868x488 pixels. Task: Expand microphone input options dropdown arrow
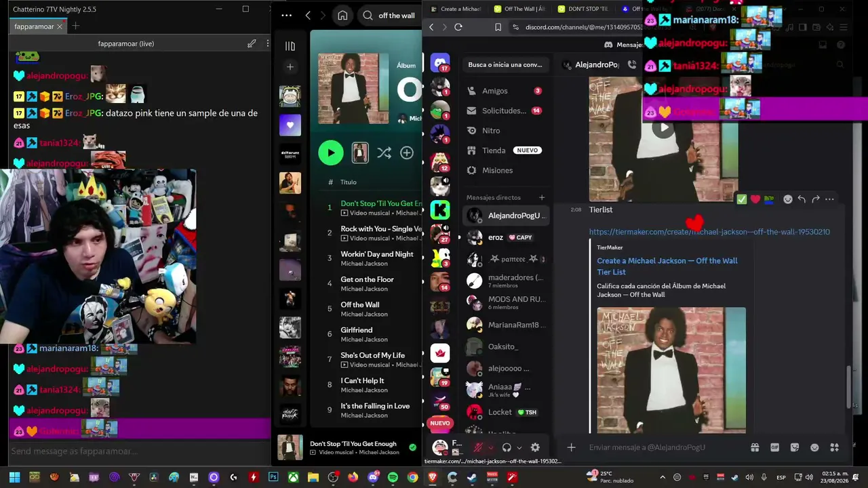(x=491, y=447)
